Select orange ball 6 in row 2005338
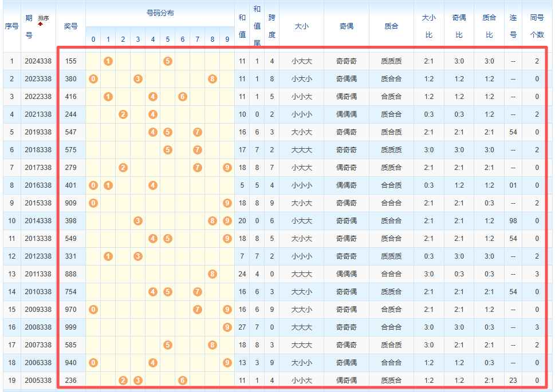Viewport: 555px width, 392px height. pos(183,381)
